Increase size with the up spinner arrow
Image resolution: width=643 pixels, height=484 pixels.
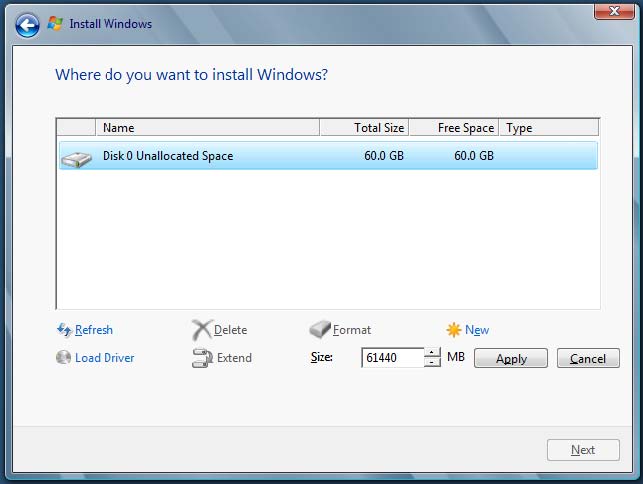[x=432, y=353]
